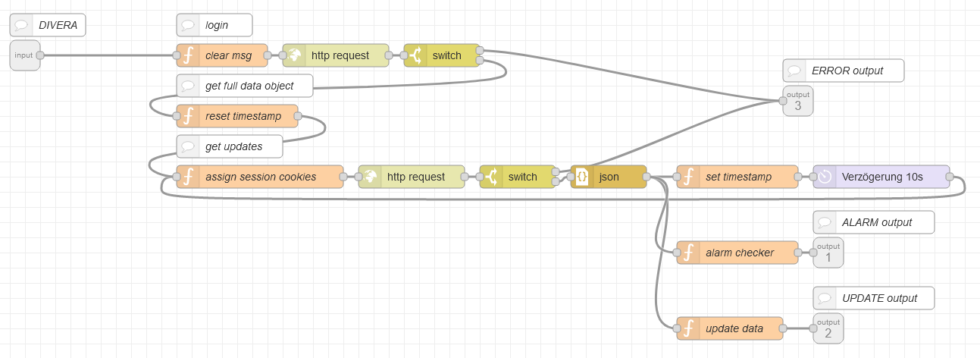Click the curly braces icon on json node
The height and width of the screenshot is (358, 980).
point(582,177)
